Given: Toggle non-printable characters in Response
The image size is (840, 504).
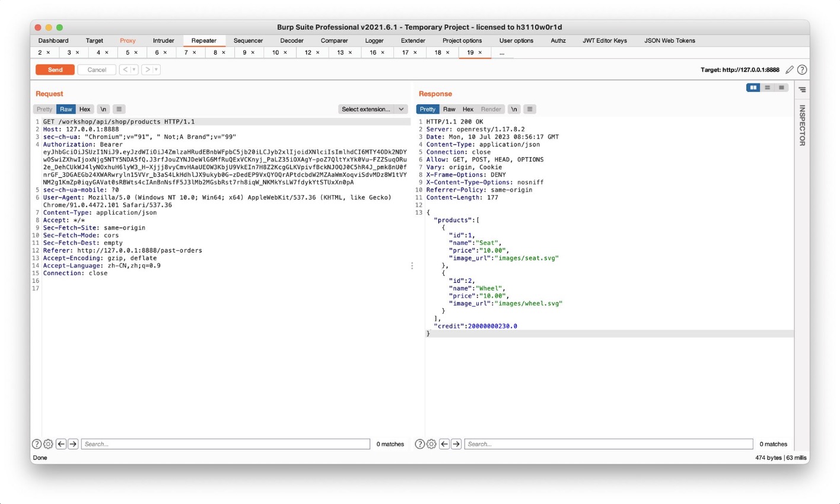Looking at the screenshot, I should click(514, 109).
